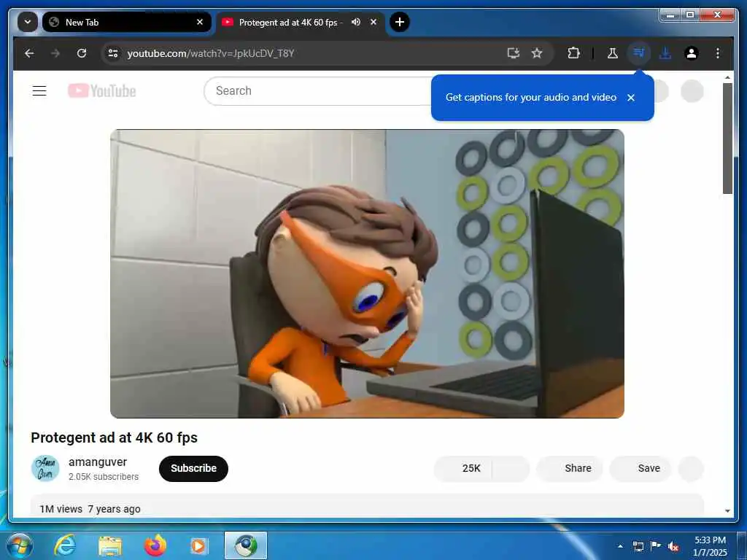Image resolution: width=747 pixels, height=560 pixels.
Task: Launch Firefox from the taskbar
Action: (155, 545)
